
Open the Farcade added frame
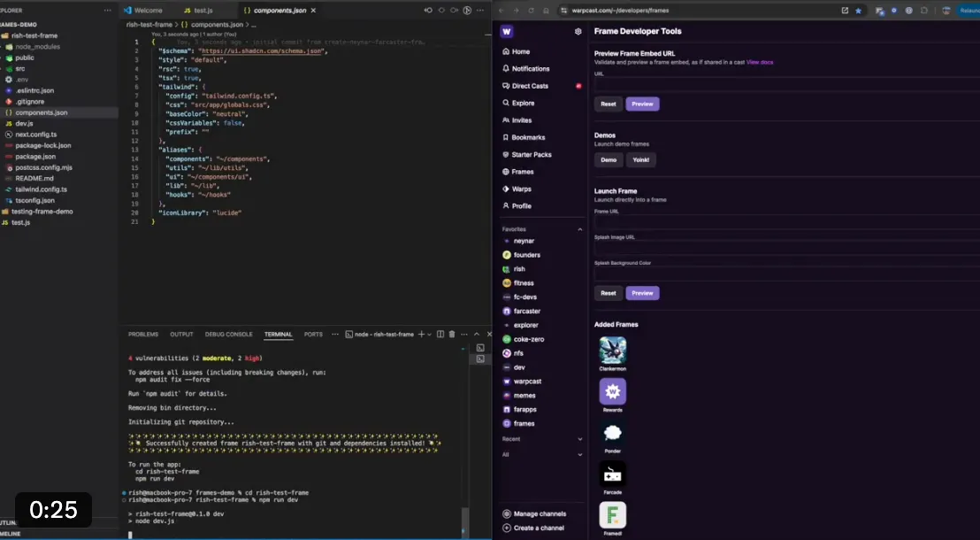pyautogui.click(x=612, y=474)
